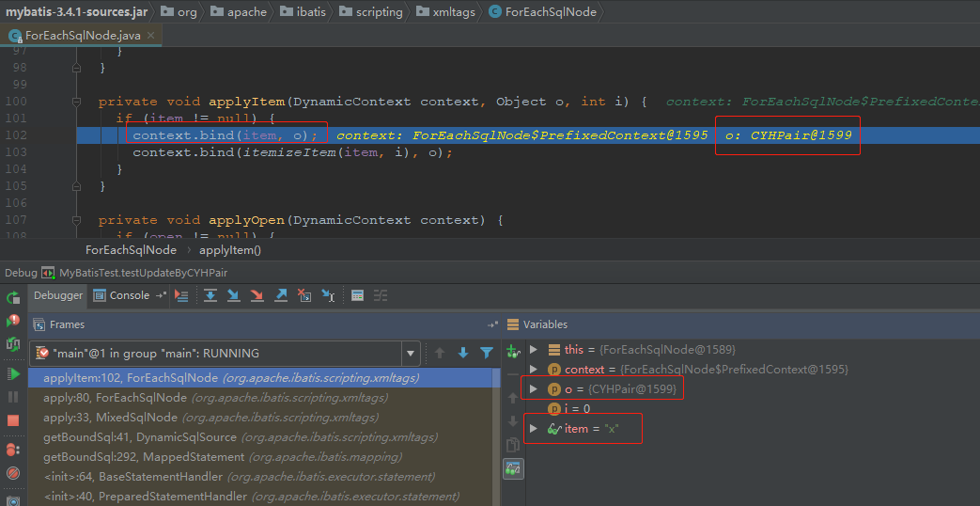
Task: Click move watch up arrow in Variables
Action: coord(513,398)
